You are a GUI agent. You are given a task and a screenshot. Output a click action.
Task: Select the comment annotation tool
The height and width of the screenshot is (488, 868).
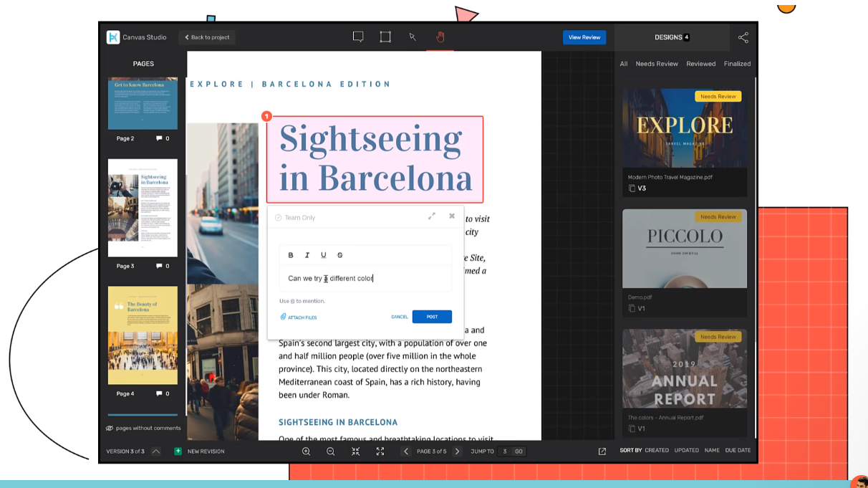click(358, 37)
